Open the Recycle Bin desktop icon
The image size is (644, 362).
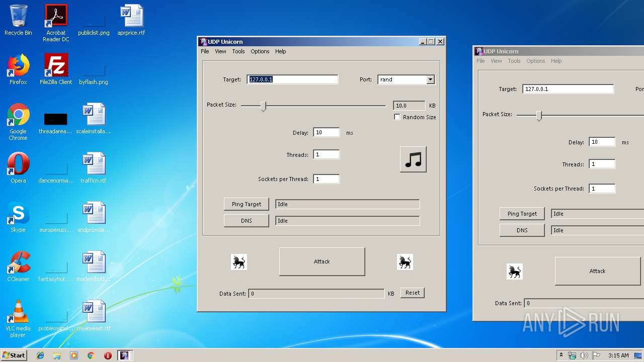coord(18,21)
